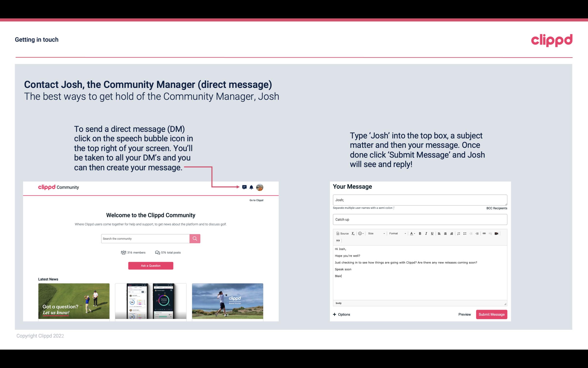
Task: Click the Go to Clippd link
Action: tap(256, 200)
